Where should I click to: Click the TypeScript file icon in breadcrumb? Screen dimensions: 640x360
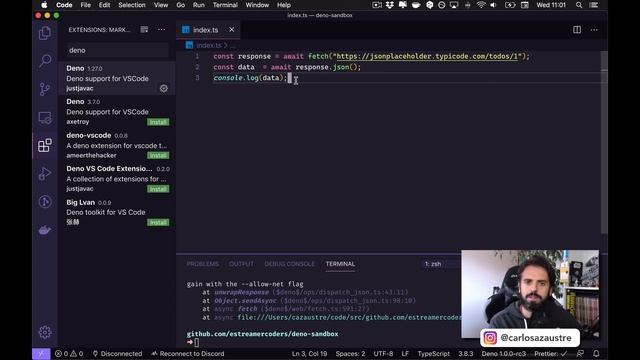click(x=189, y=45)
